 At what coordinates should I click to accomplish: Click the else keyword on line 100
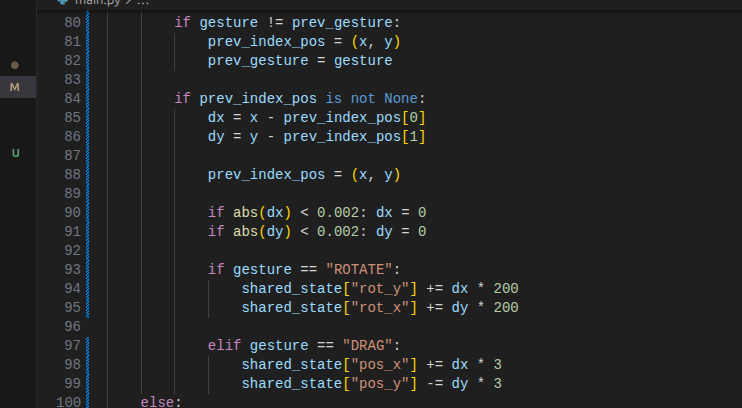coord(158,402)
